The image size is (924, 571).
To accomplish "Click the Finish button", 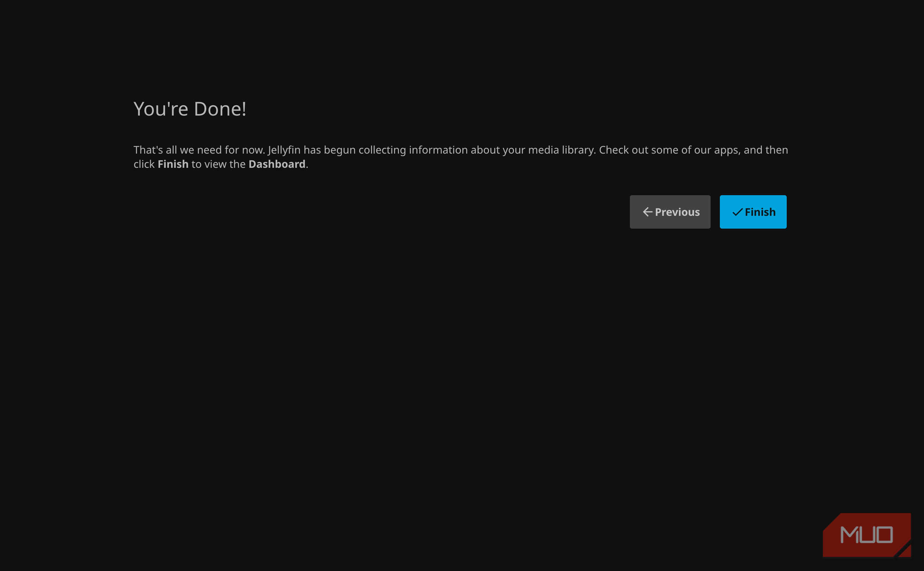I will [x=753, y=212].
